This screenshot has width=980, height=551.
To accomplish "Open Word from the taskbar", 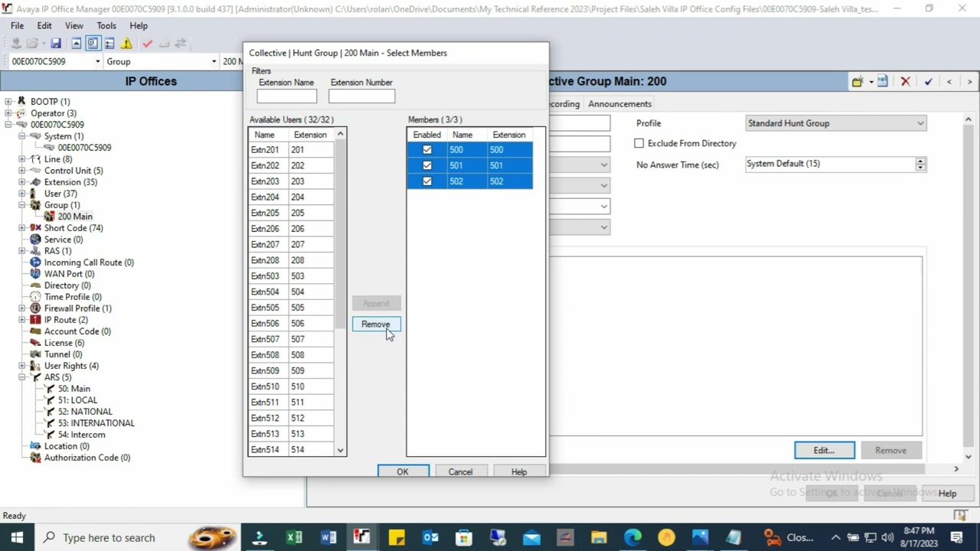I will (x=328, y=537).
